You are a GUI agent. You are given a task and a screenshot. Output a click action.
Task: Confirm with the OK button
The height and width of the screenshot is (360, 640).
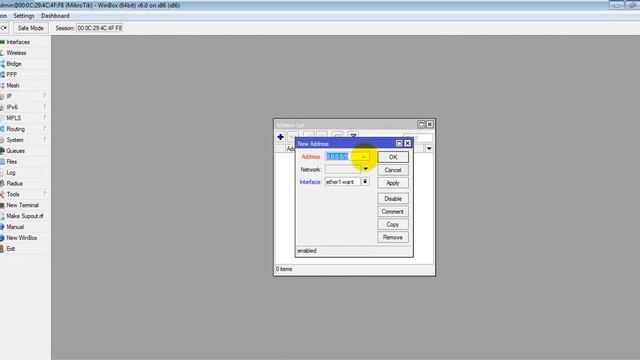[x=393, y=157]
